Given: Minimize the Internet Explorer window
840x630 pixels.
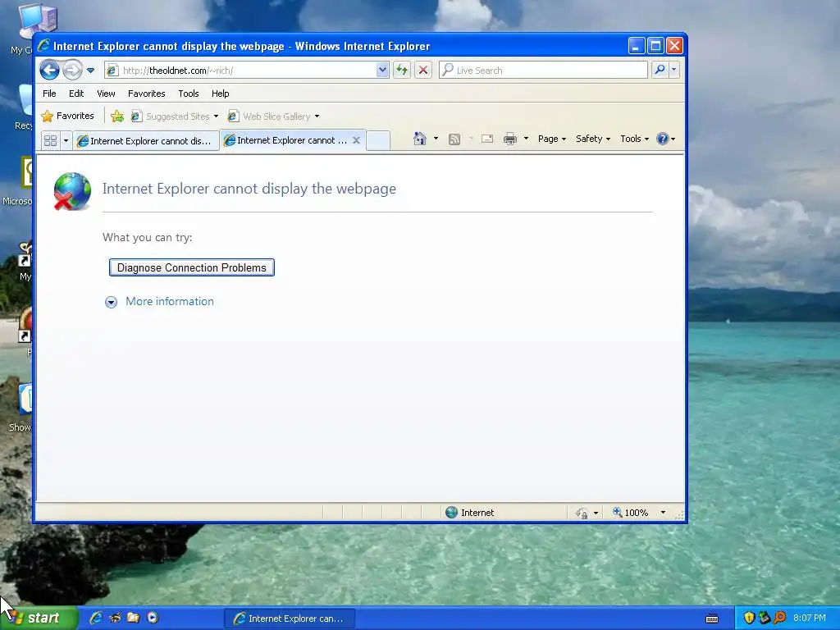Looking at the screenshot, I should coord(636,46).
